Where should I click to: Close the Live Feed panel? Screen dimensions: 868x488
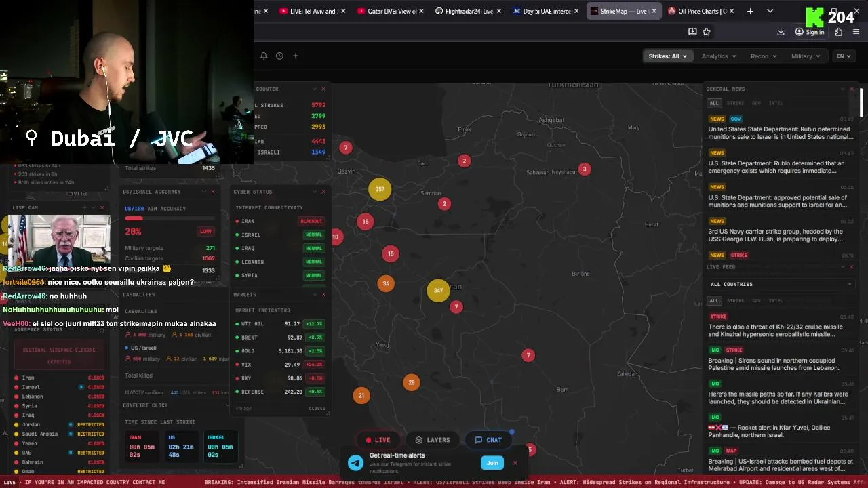click(852, 267)
